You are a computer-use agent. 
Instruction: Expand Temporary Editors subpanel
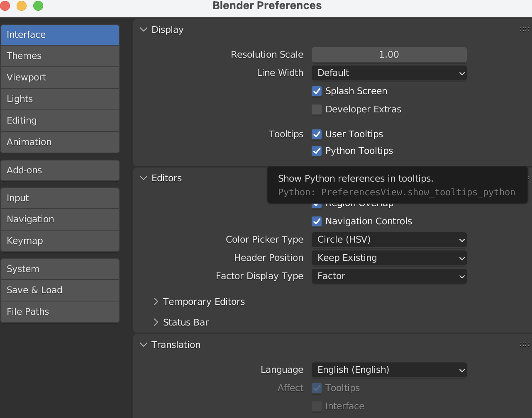tap(156, 302)
